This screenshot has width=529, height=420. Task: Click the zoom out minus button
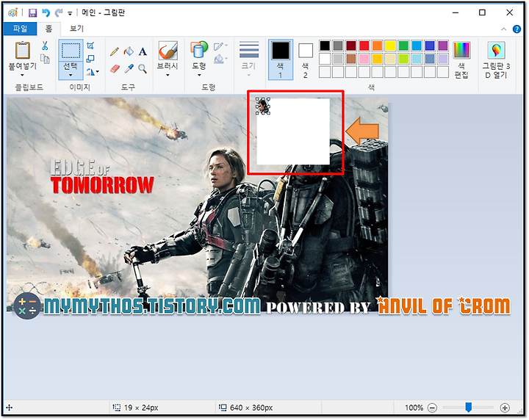432,408
